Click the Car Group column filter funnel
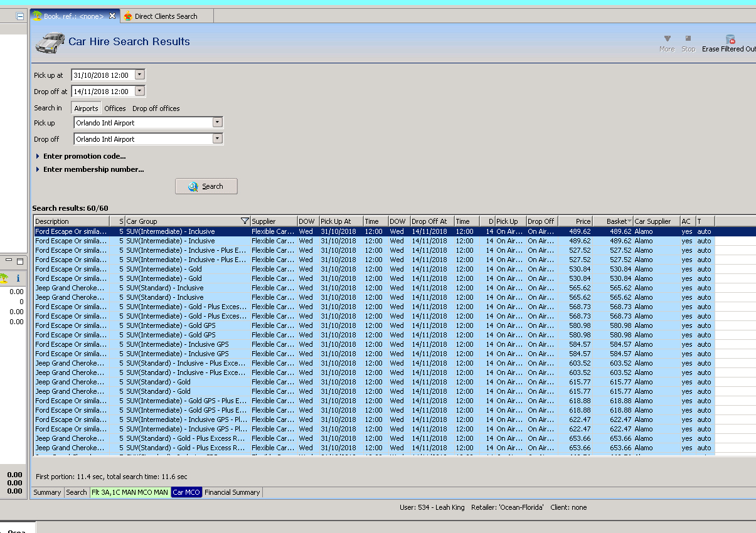 (245, 221)
